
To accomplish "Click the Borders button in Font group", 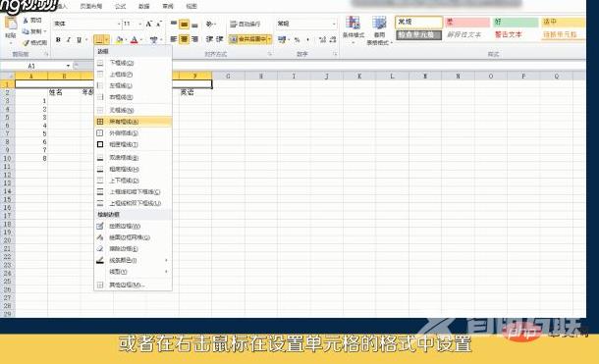I will point(98,39).
